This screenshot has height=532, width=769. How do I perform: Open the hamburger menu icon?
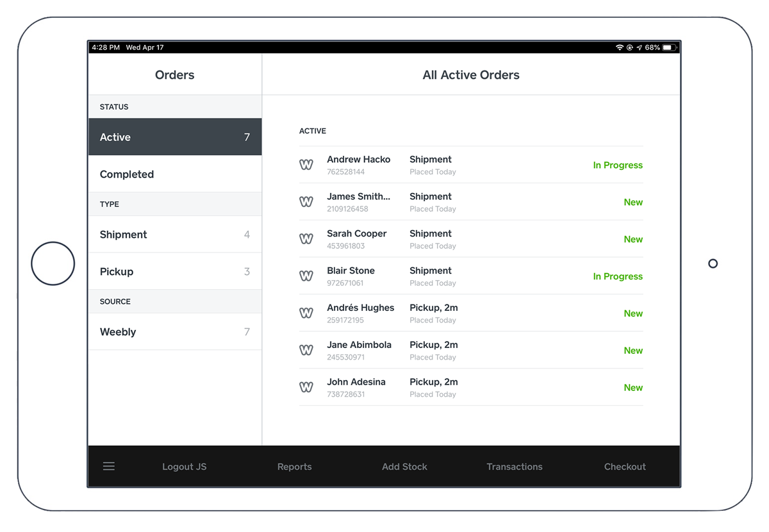tap(109, 467)
